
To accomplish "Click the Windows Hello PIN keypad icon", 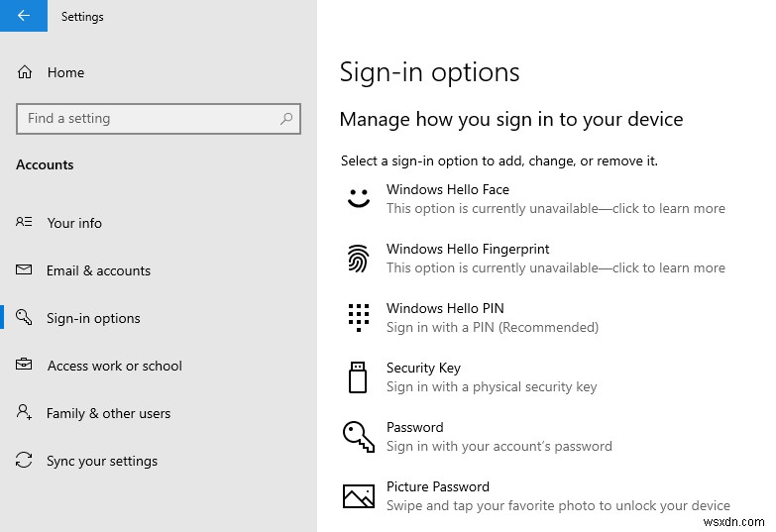I will pyautogui.click(x=359, y=318).
